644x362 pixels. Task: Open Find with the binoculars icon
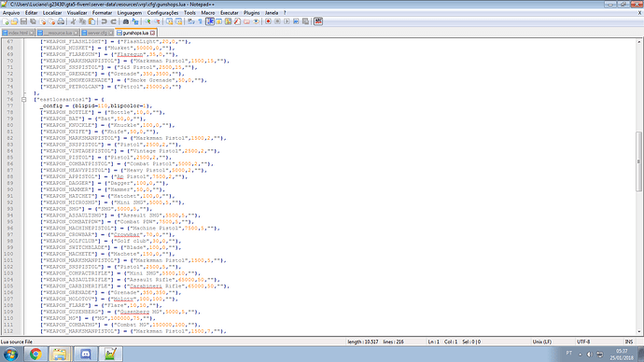tap(126, 21)
